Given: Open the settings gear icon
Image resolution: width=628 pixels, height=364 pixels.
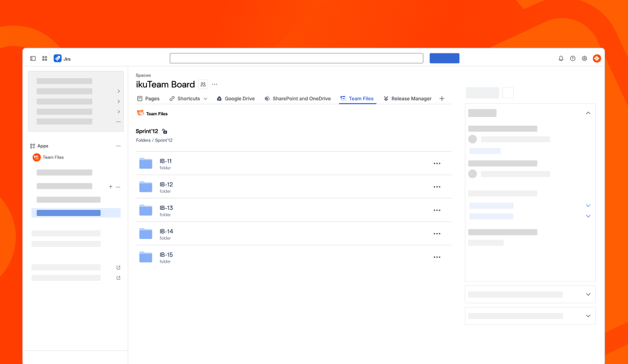Looking at the screenshot, I should tap(584, 58).
